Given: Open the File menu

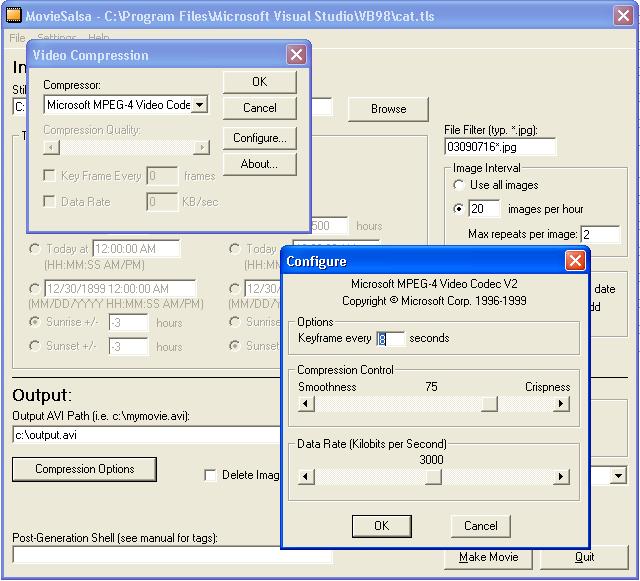Looking at the screenshot, I should click(17, 38).
